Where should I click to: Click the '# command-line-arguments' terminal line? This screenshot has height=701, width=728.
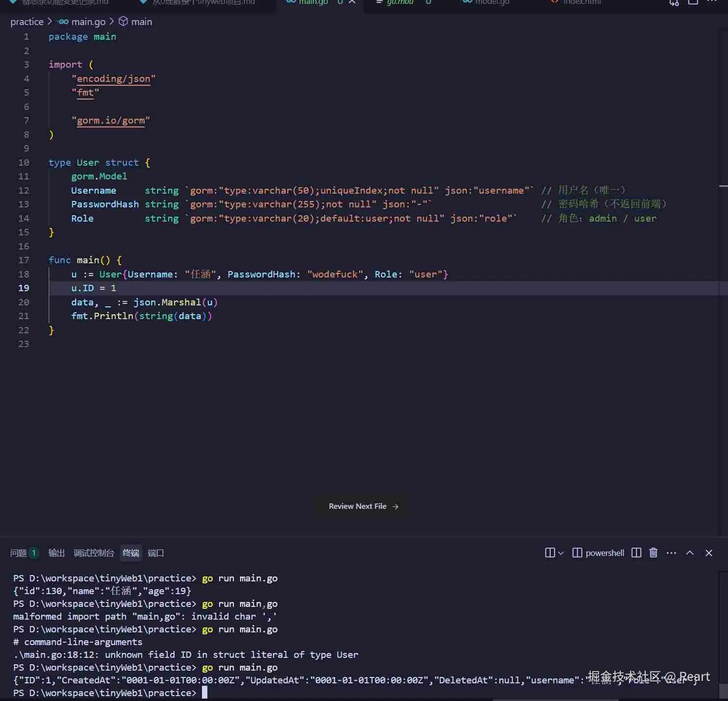tap(78, 642)
